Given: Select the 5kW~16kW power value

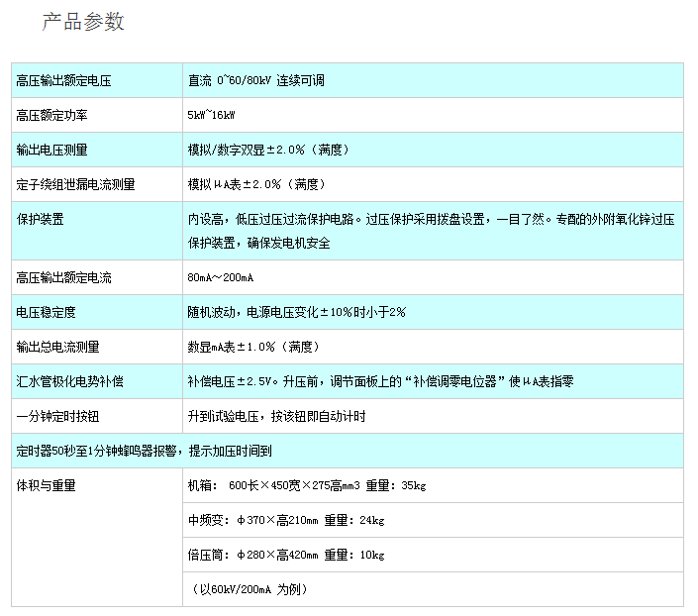Looking at the screenshot, I should coord(212,115).
